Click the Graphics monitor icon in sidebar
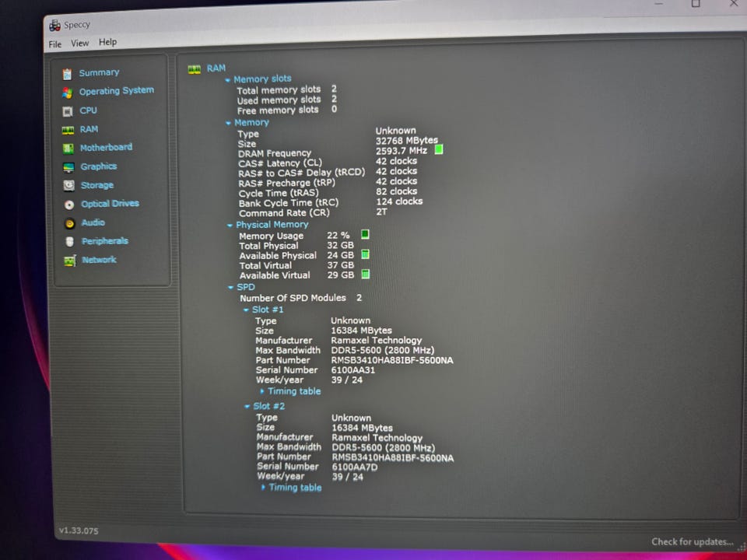 68,167
